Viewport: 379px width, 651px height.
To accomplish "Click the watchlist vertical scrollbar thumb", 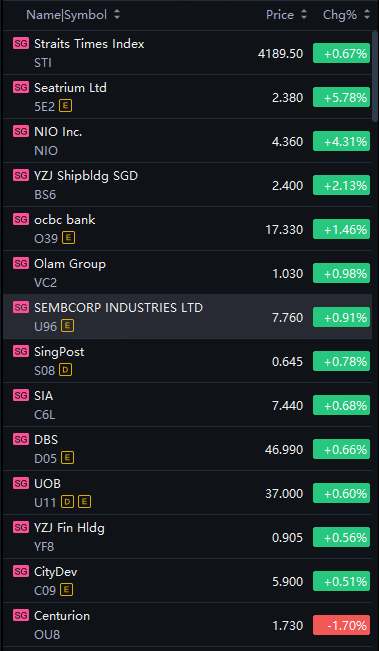I will 375,77.
